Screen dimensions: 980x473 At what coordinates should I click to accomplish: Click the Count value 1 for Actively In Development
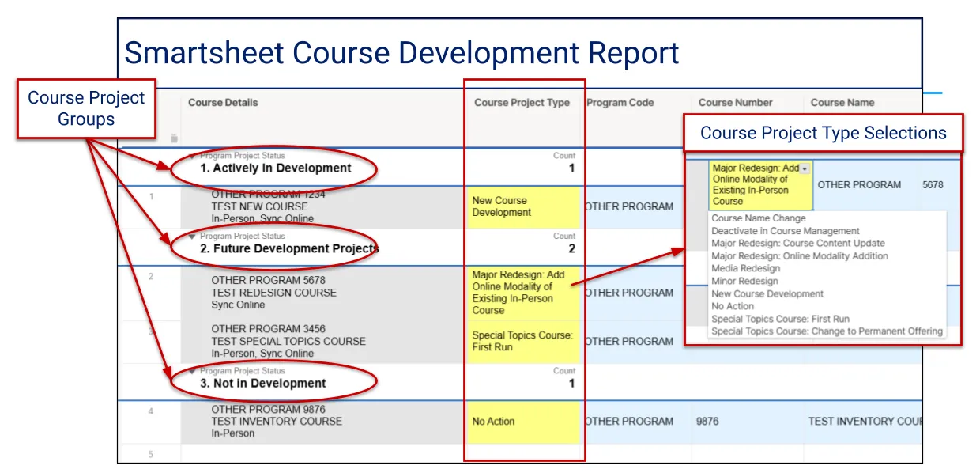pos(571,168)
